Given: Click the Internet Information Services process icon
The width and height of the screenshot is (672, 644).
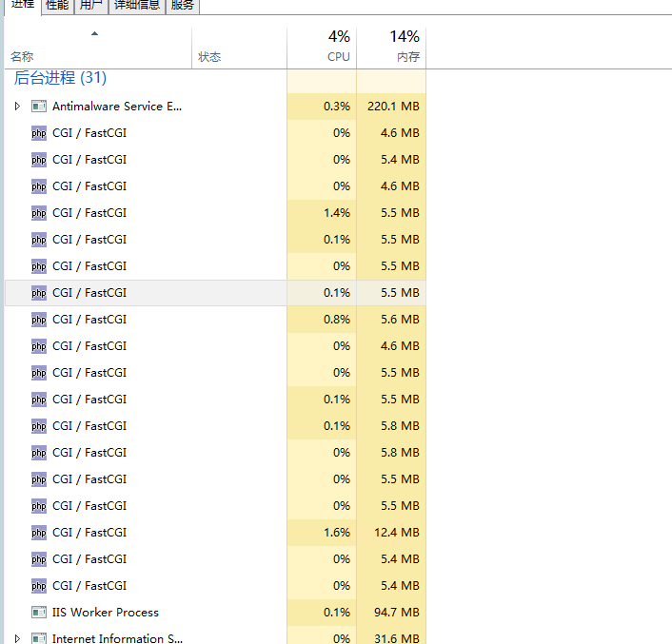Looking at the screenshot, I should 39,637.
